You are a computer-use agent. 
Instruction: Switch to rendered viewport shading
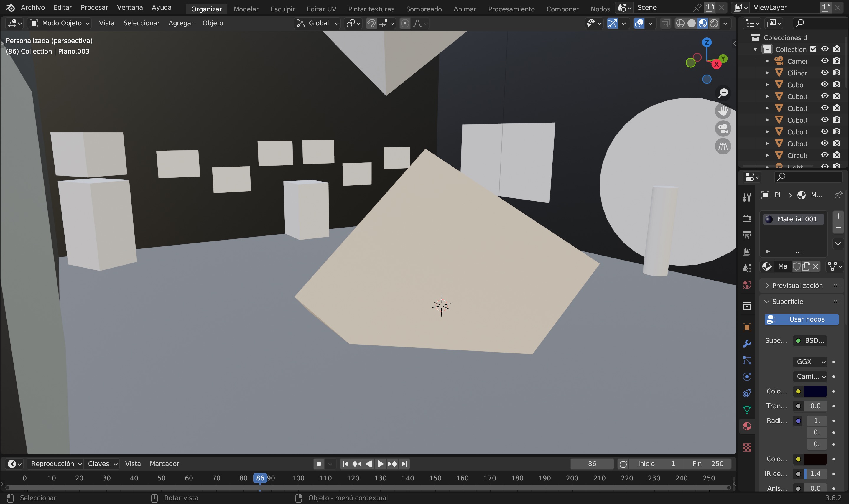[x=714, y=23]
